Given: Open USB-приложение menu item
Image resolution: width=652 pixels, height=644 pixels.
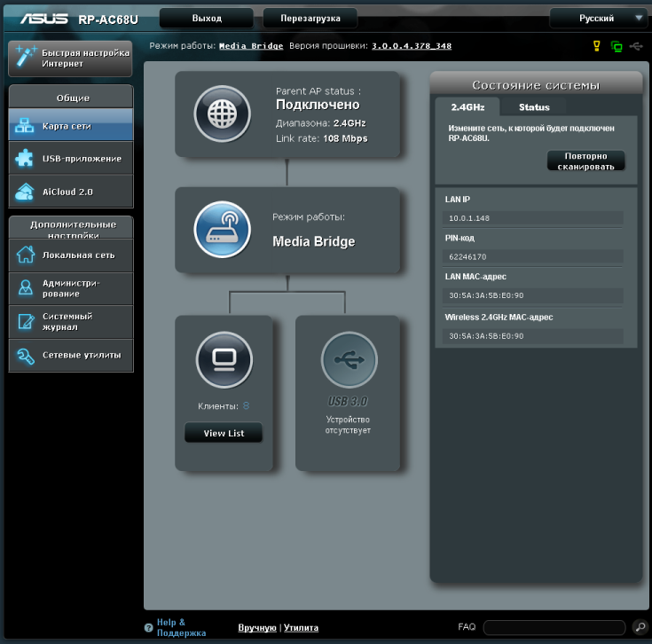Looking at the screenshot, I should pos(71,158).
